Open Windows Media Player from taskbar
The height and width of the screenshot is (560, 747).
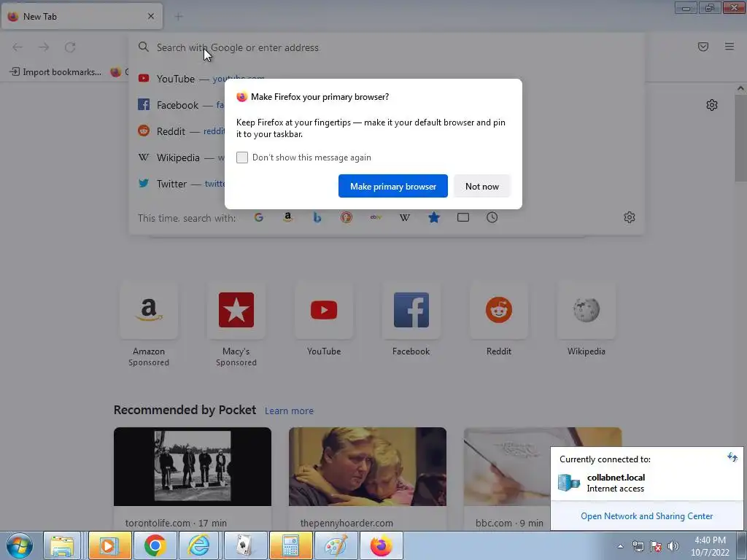pyautogui.click(x=109, y=545)
